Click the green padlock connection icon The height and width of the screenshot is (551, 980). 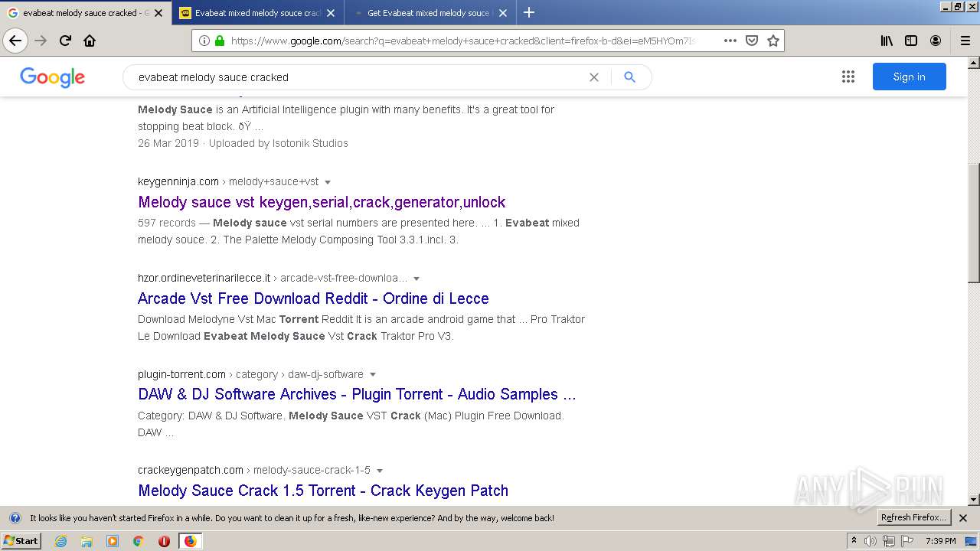(220, 41)
